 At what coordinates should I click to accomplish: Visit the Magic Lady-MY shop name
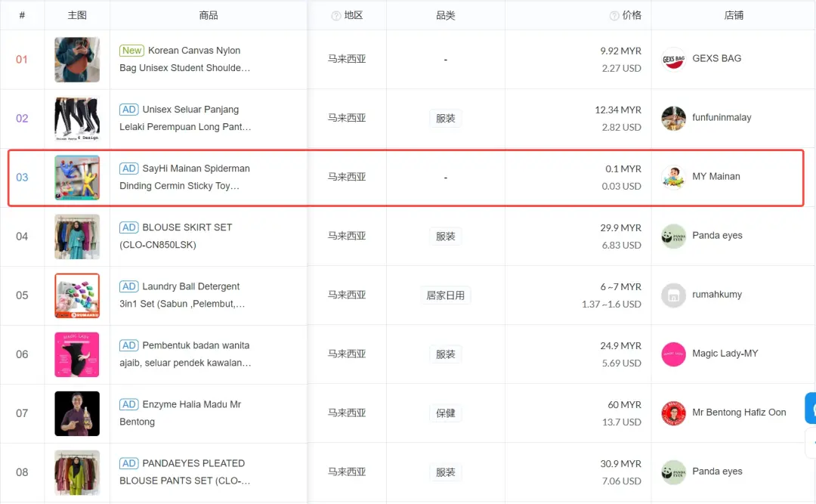tap(725, 354)
